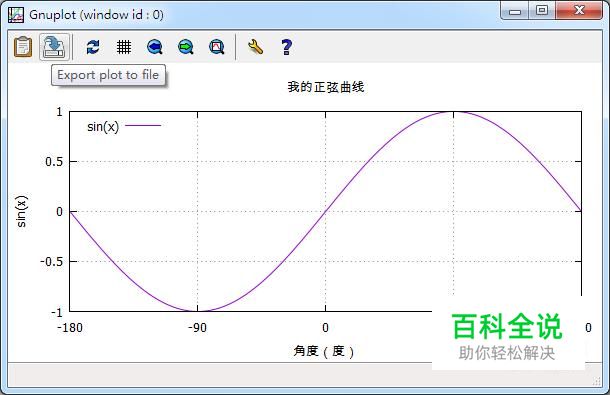Screen dimensions: 610x395
Task: Close the Gnuplot window
Action: coord(579,11)
